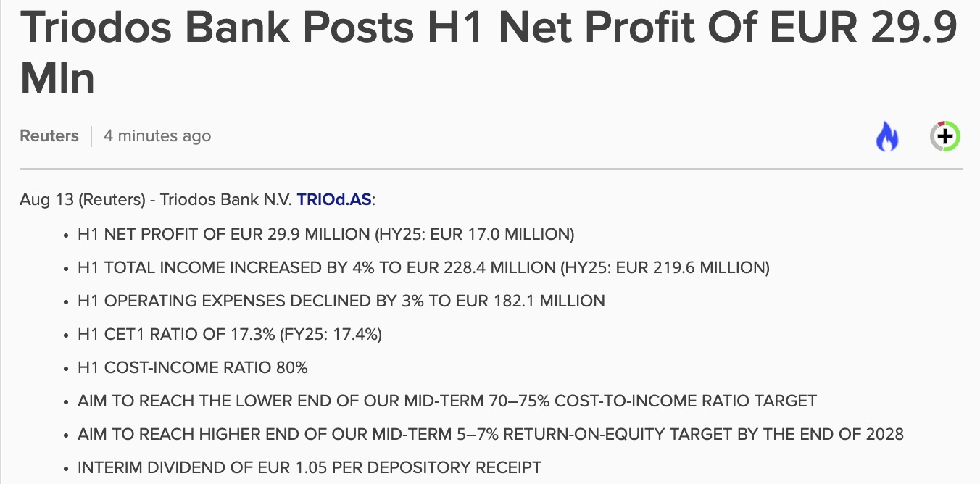
Task: Click the H1 net profit bullet line
Action: coord(326,234)
